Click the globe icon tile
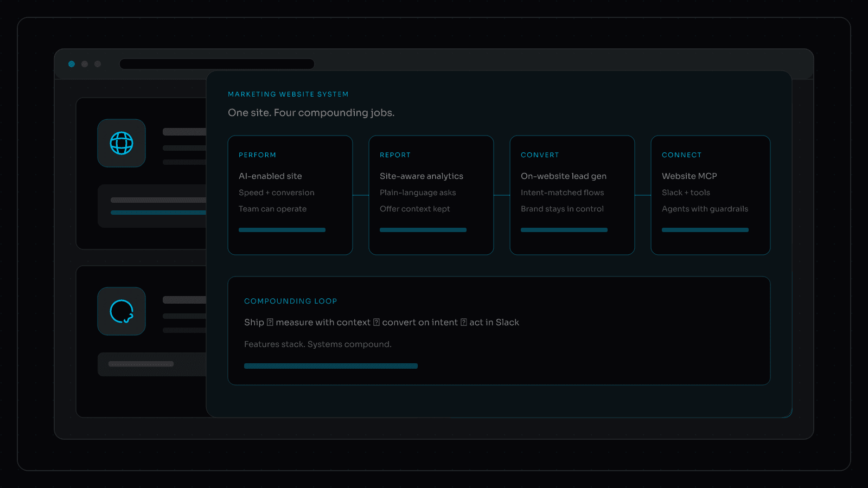 tap(122, 143)
